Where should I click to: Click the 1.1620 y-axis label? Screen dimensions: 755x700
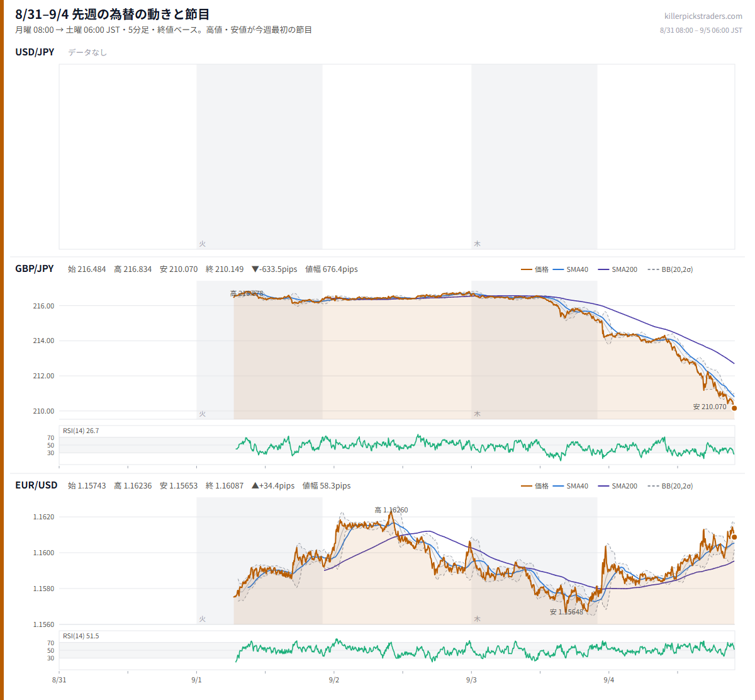pos(43,517)
